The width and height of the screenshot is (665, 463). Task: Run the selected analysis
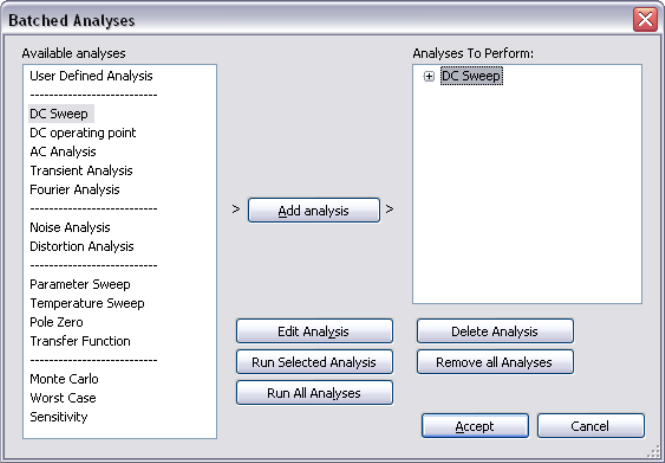click(314, 362)
